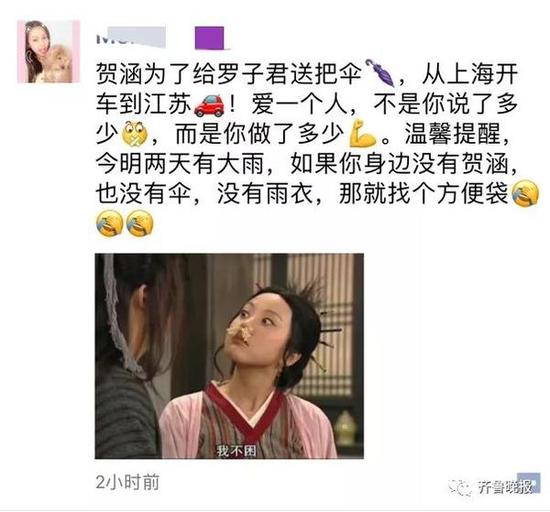Click the WeChat logo in the watermark
This screenshot has height=512, width=550.
click(460, 487)
